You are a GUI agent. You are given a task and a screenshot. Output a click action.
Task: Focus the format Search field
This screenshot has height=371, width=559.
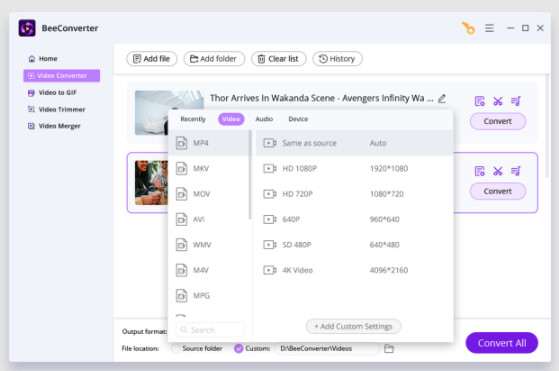(x=210, y=330)
